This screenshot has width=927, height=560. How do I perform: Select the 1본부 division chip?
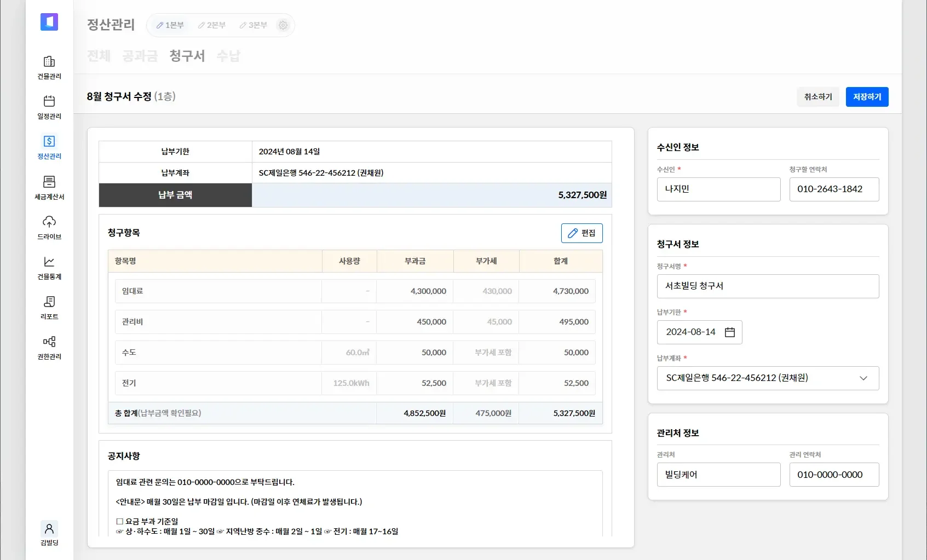pos(170,25)
